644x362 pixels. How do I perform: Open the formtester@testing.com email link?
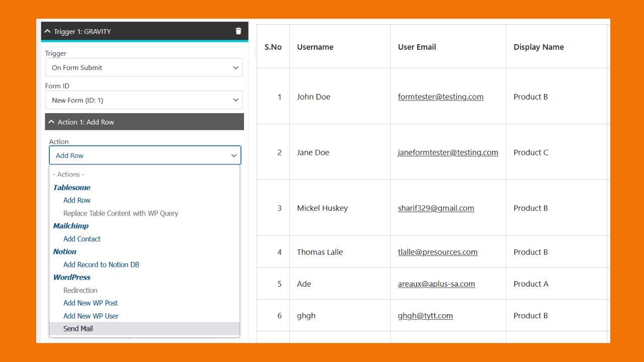coord(441,97)
